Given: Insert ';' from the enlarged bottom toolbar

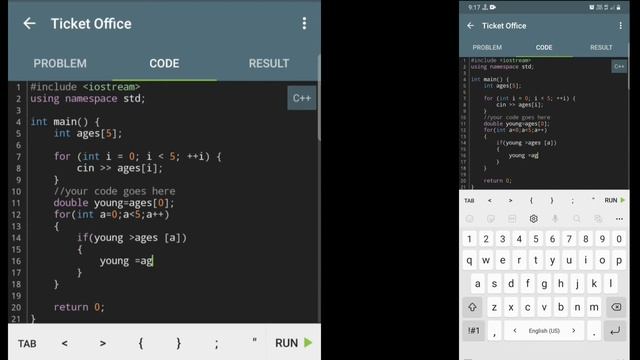Looking at the screenshot, I should [216, 344].
